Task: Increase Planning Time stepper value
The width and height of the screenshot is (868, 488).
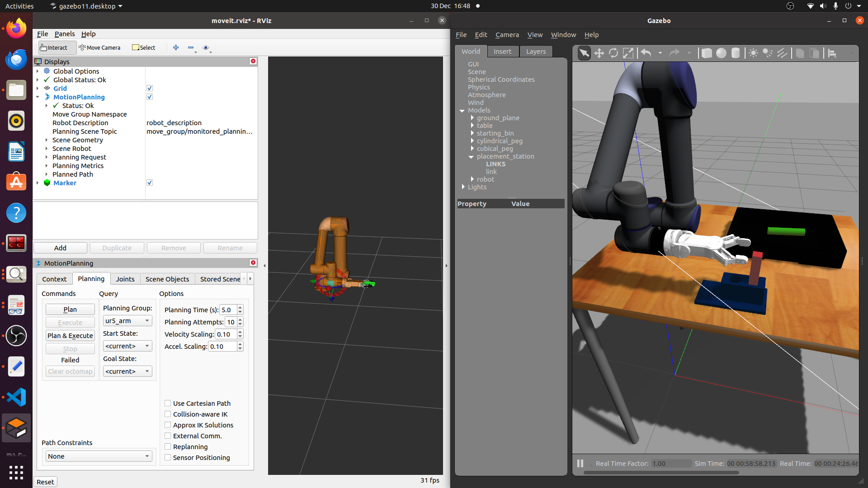Action: point(240,307)
